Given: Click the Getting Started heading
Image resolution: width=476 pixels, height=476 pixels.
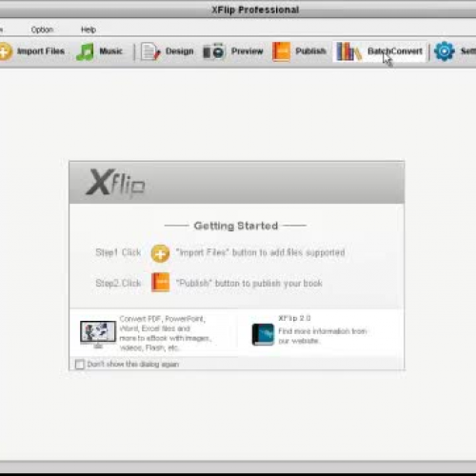Looking at the screenshot, I should pos(236,226).
